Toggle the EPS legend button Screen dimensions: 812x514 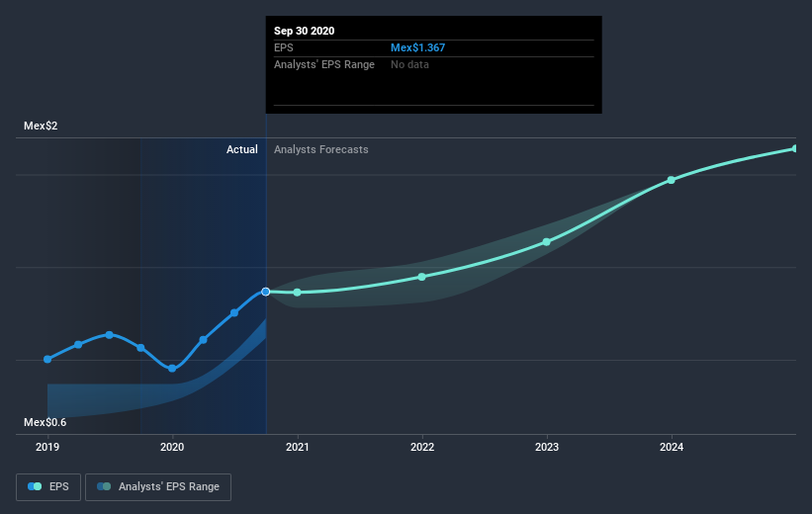click(48, 486)
